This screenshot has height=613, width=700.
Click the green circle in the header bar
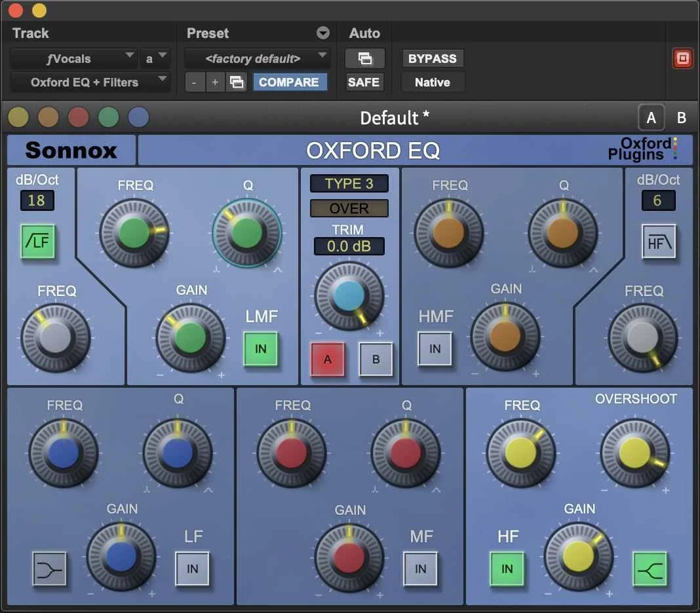click(x=109, y=118)
